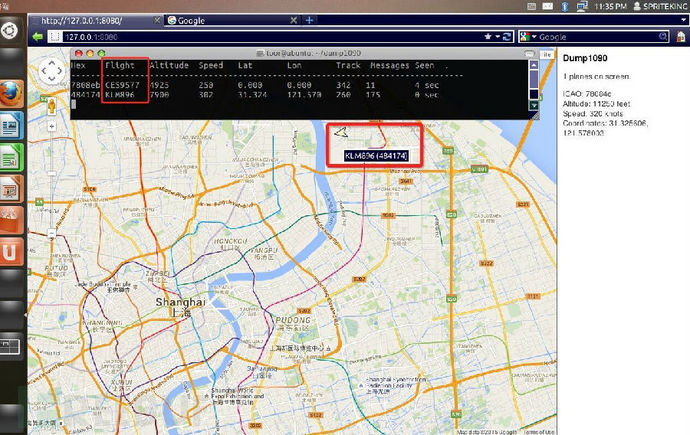
Task: Click the Terms of Use map link
Action: point(539,432)
